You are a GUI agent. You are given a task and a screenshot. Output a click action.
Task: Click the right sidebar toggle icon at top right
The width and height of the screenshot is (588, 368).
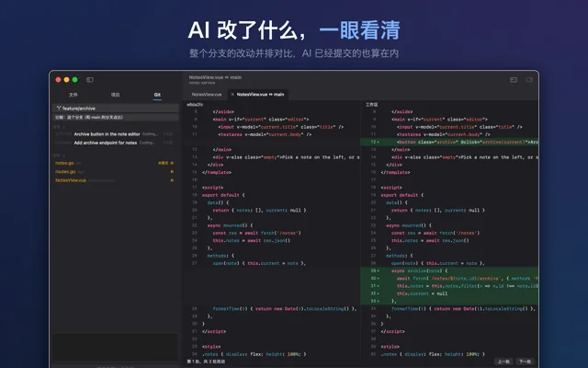tap(529, 80)
